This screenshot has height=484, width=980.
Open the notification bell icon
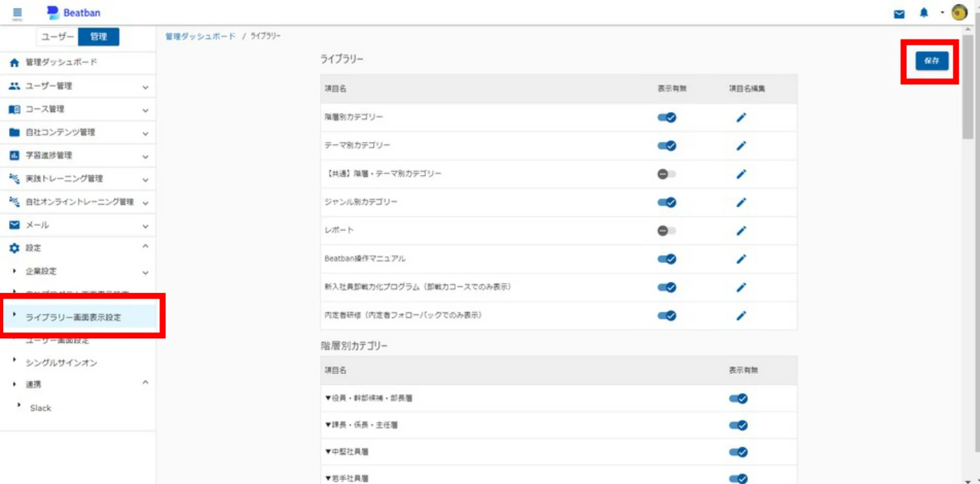tap(924, 13)
